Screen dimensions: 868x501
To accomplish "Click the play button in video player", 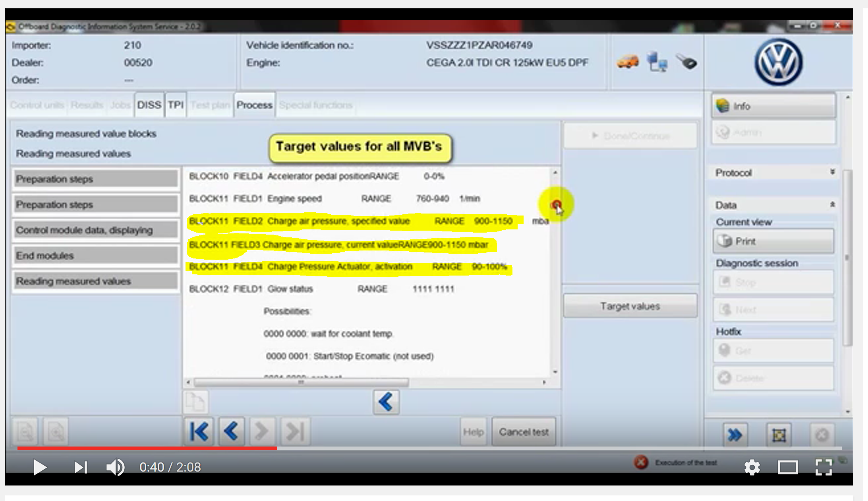I will pyautogui.click(x=40, y=467).
